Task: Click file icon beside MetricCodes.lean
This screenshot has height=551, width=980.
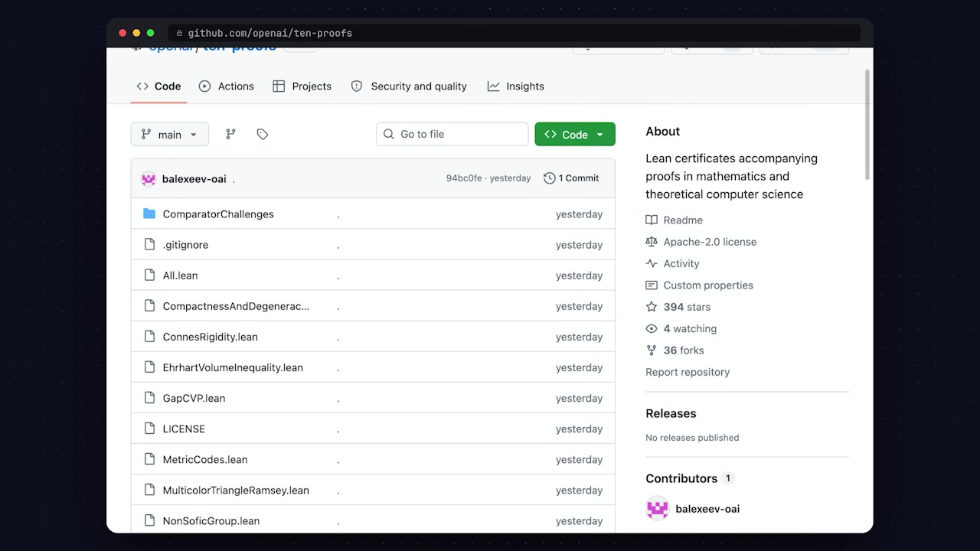Action: (149, 458)
